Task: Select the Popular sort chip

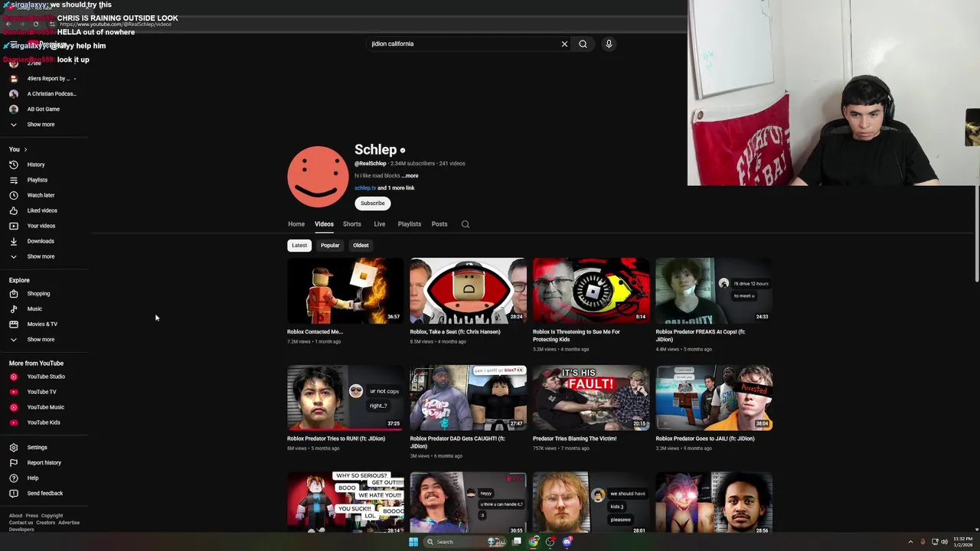Action: click(330, 245)
